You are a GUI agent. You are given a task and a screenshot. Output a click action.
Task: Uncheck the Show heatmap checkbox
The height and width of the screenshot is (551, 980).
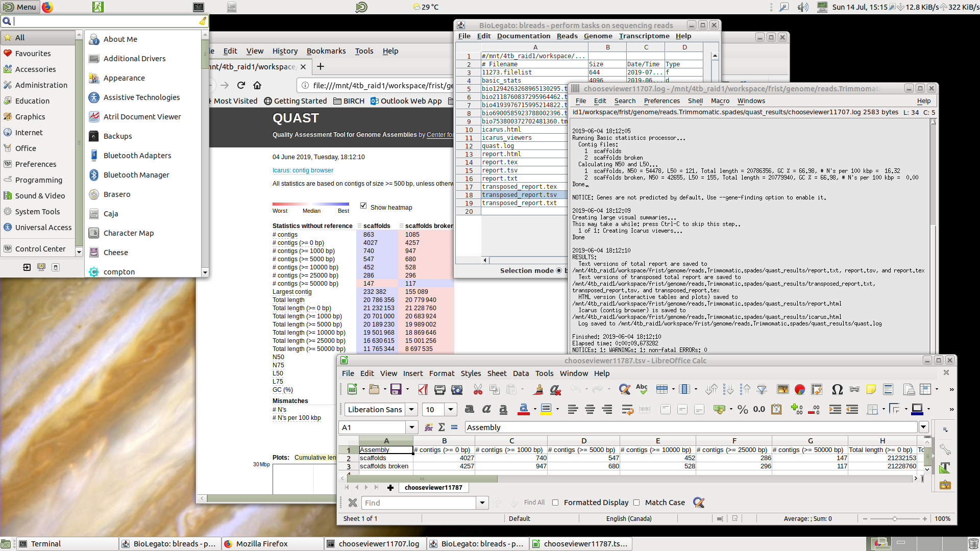(363, 206)
